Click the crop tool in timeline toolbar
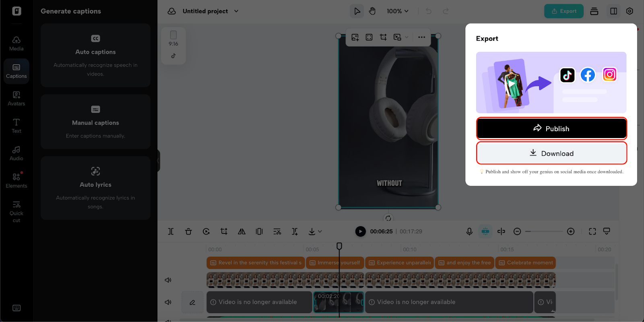This screenshot has height=322, width=644. tap(224, 231)
